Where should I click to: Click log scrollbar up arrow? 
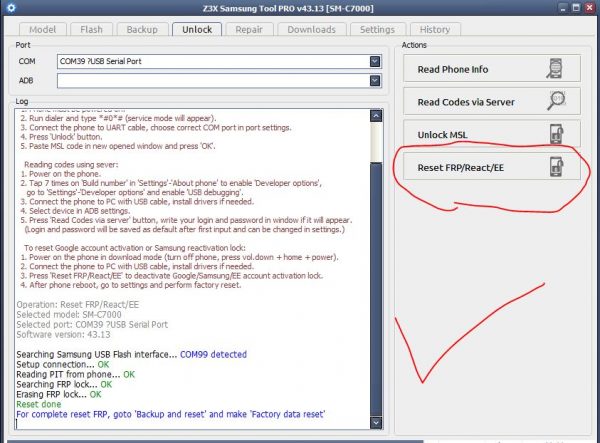(376, 116)
